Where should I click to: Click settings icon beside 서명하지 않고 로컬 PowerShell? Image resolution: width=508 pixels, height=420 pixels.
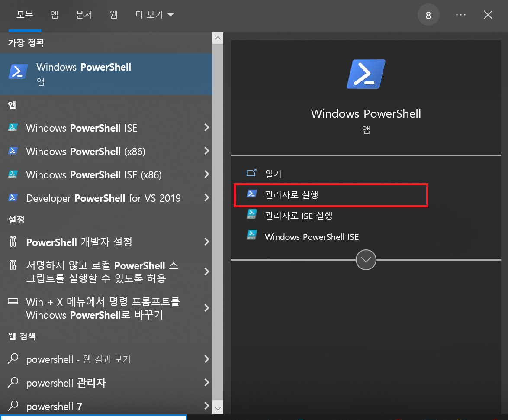(13, 265)
